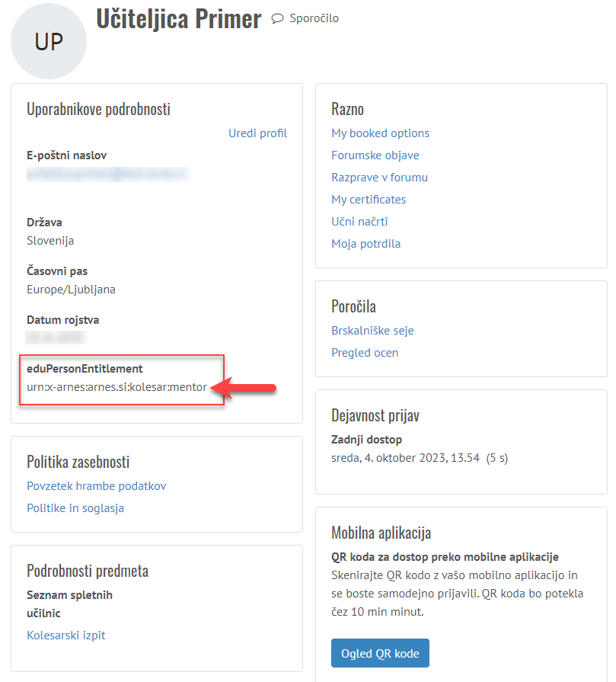Go to Razprave v forumu
616x682 pixels.
point(379,178)
